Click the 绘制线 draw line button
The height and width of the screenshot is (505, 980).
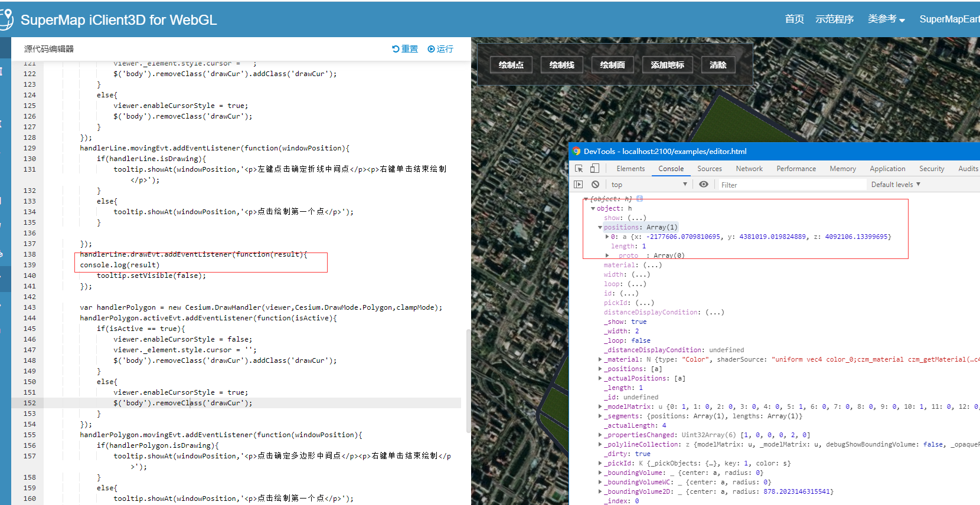click(562, 65)
